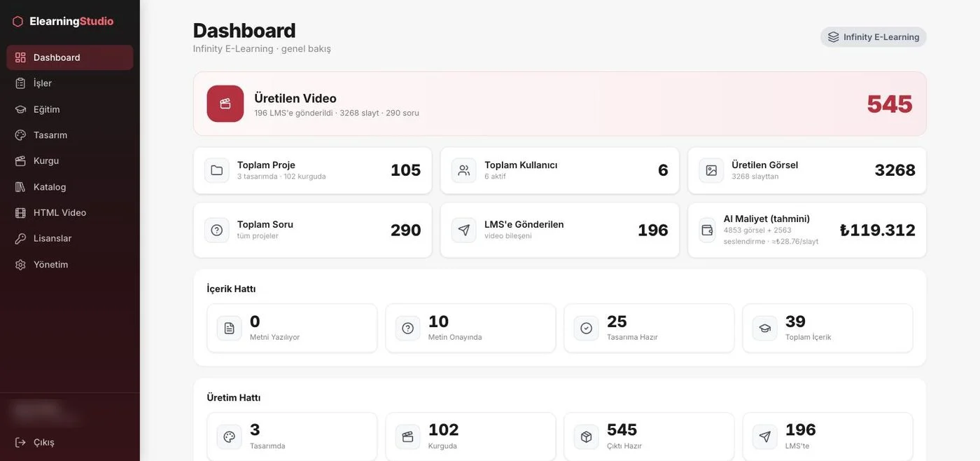The image size is (980, 461).
Task: Go to the Eğitim section
Action: click(70, 109)
